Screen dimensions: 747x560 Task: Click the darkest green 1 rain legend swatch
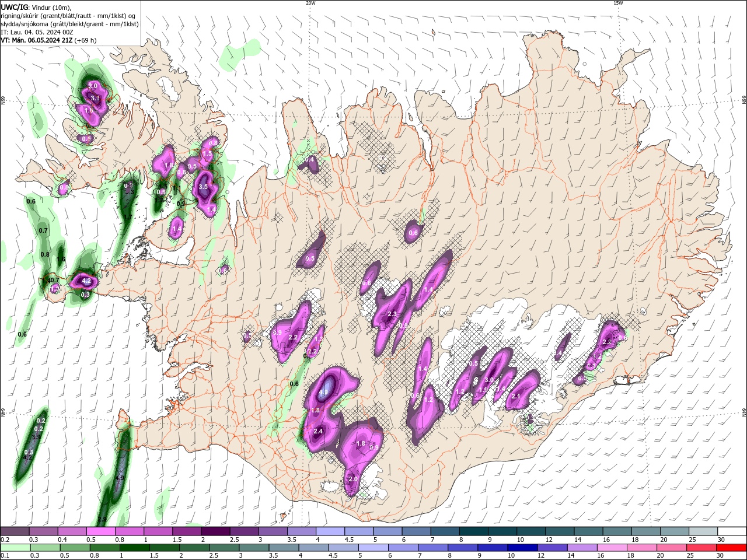[x=134, y=548]
